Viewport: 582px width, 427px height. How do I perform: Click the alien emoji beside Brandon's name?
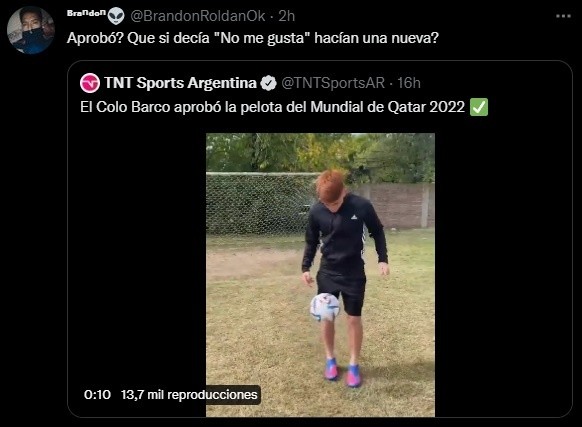point(116,16)
